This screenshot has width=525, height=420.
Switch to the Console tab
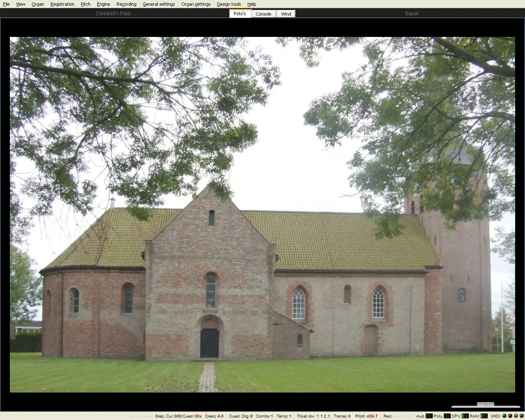click(263, 14)
